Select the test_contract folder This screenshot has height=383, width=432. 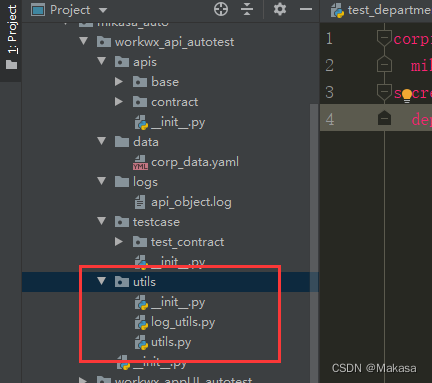point(178,242)
